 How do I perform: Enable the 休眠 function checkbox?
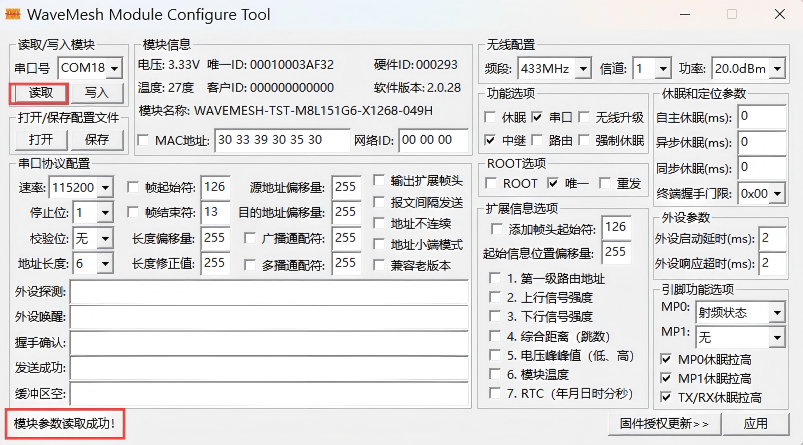point(490,118)
